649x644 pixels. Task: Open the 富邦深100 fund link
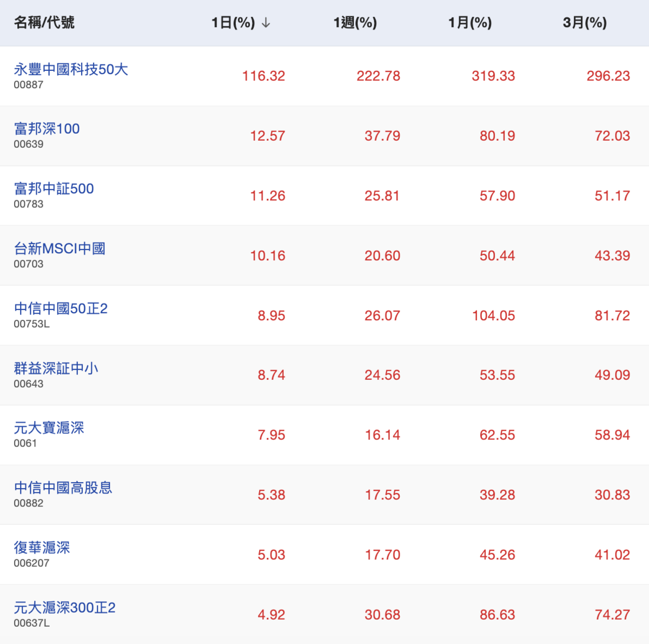(x=47, y=129)
